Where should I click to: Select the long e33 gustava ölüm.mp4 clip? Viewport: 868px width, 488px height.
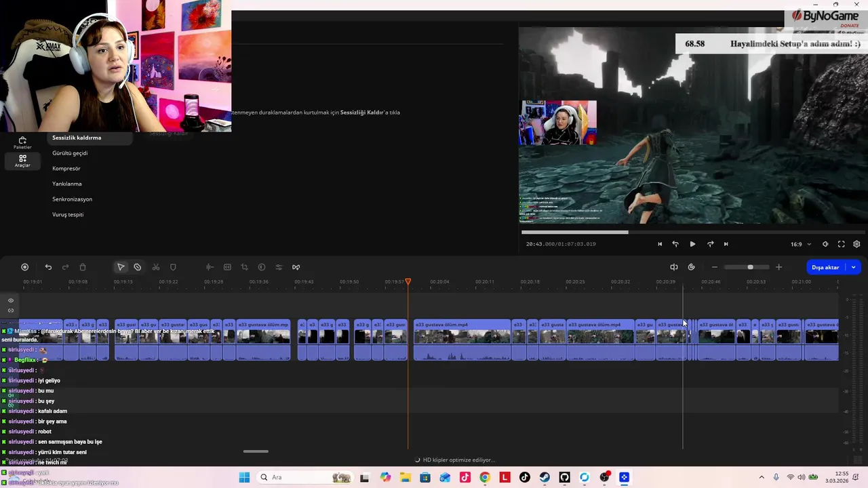click(462, 340)
